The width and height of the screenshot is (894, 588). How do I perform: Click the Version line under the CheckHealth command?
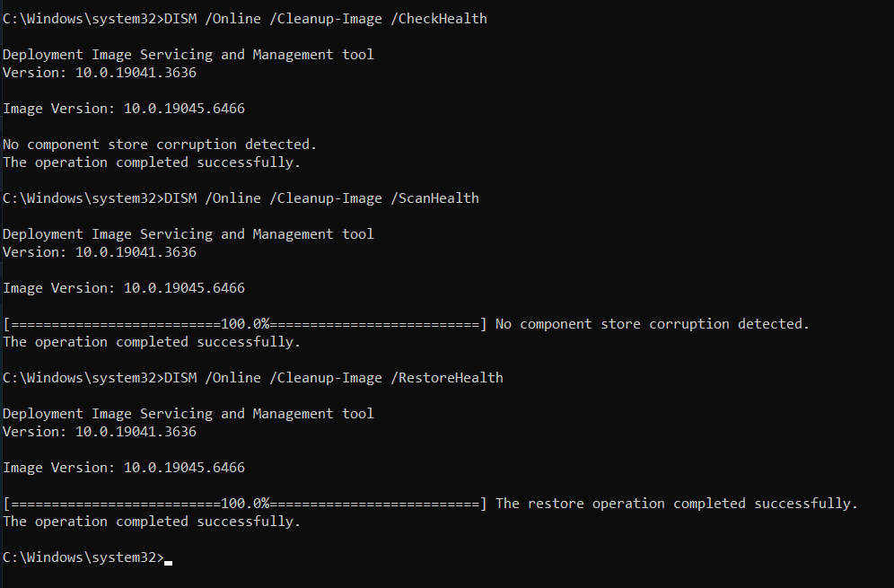(x=100, y=73)
